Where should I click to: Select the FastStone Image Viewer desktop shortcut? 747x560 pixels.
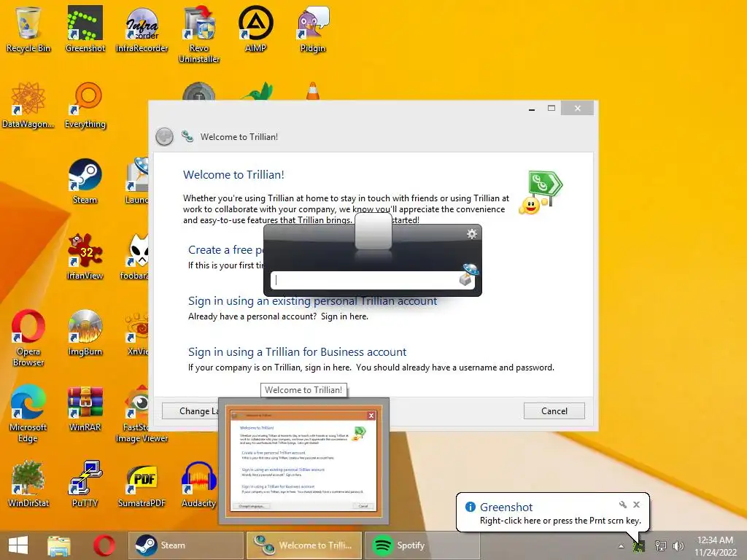(x=142, y=414)
